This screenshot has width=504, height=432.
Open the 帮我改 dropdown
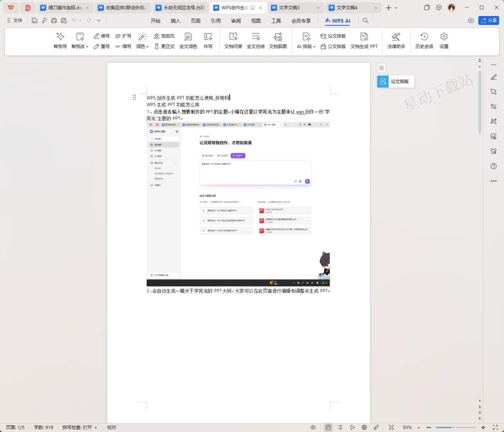(x=80, y=41)
